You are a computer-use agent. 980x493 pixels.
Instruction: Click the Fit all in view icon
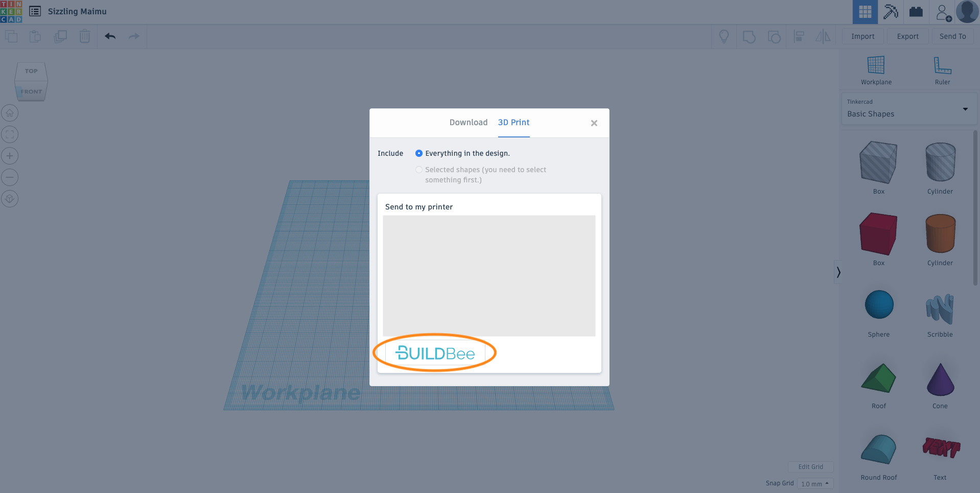pyautogui.click(x=10, y=134)
